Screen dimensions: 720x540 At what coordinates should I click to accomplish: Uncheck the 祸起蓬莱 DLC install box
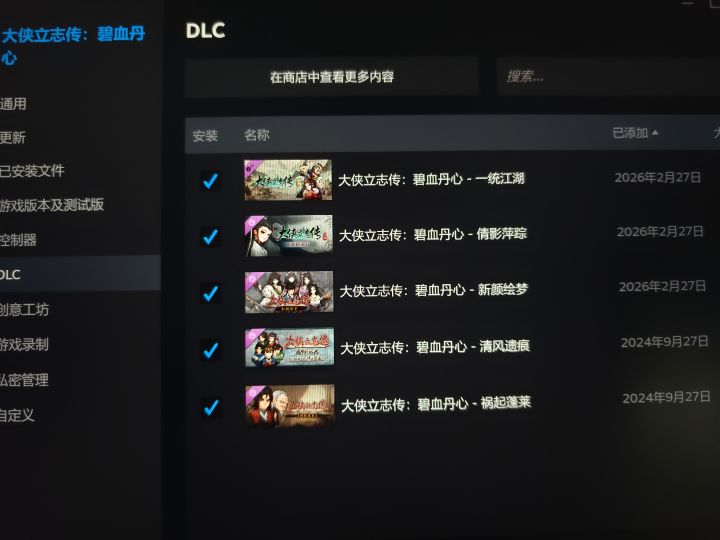[x=211, y=407]
